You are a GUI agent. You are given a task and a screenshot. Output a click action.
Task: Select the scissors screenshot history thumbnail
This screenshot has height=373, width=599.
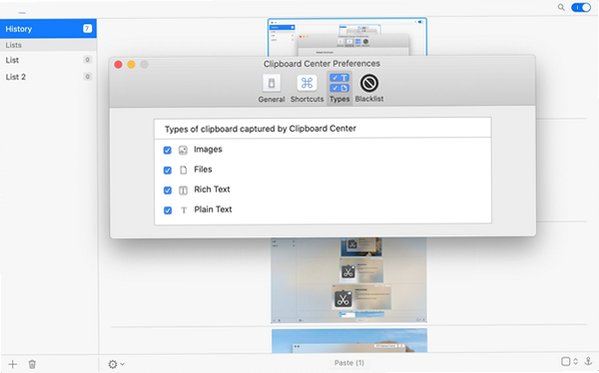point(349,280)
